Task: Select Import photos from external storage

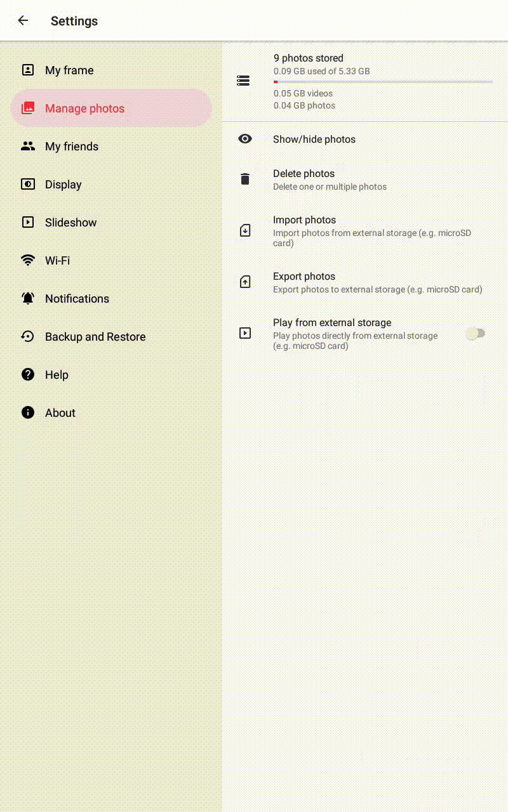Action: pos(365,231)
